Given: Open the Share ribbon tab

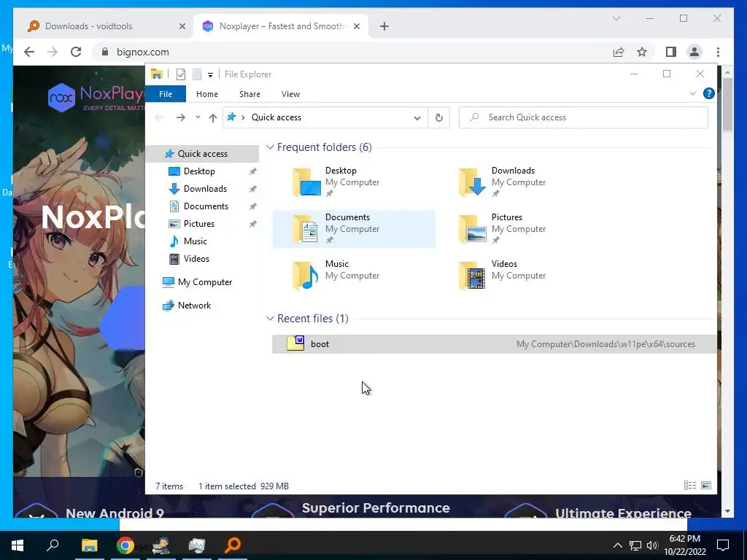Looking at the screenshot, I should pyautogui.click(x=249, y=94).
